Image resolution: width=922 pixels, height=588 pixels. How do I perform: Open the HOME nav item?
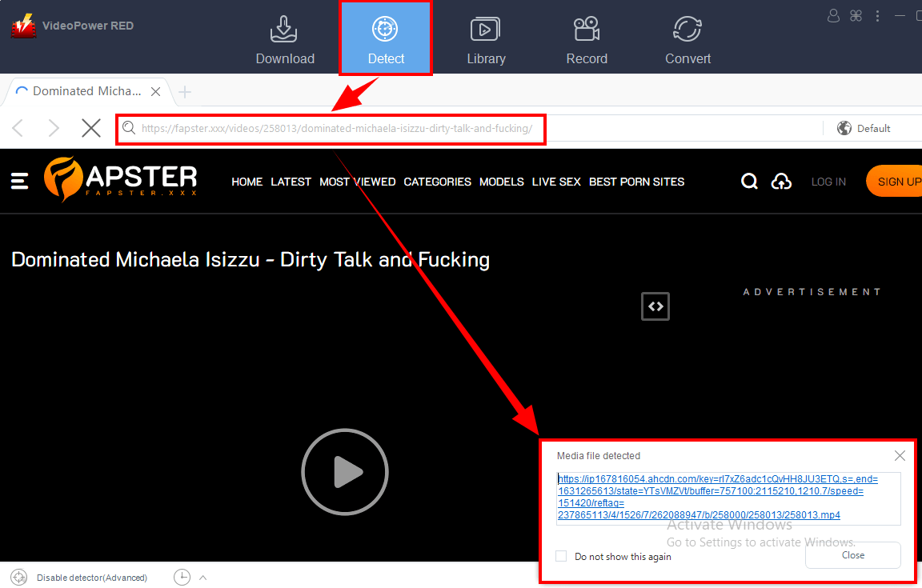(x=247, y=182)
